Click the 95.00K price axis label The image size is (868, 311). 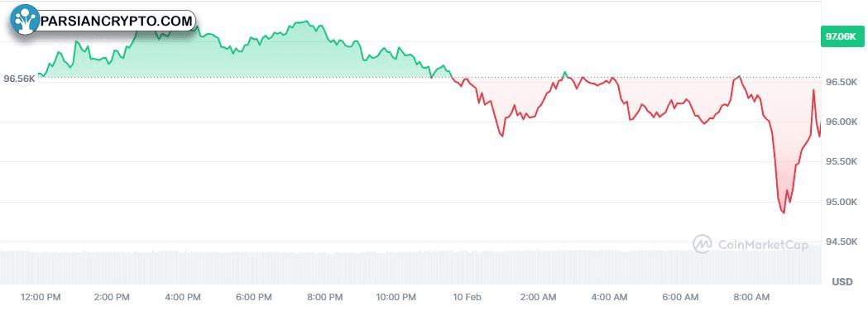[x=841, y=202]
